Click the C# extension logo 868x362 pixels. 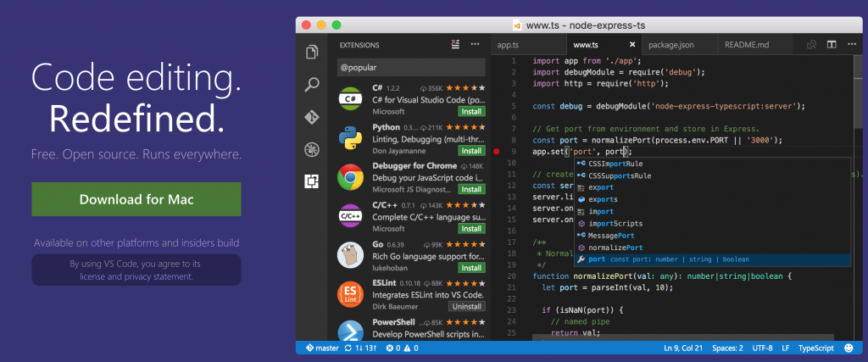[350, 99]
